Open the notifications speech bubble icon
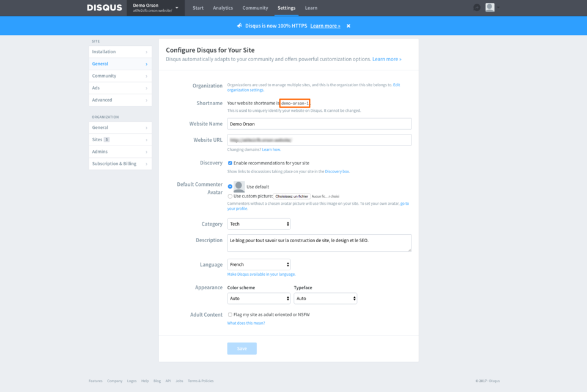Image resolution: width=587 pixels, height=392 pixels. click(476, 7)
